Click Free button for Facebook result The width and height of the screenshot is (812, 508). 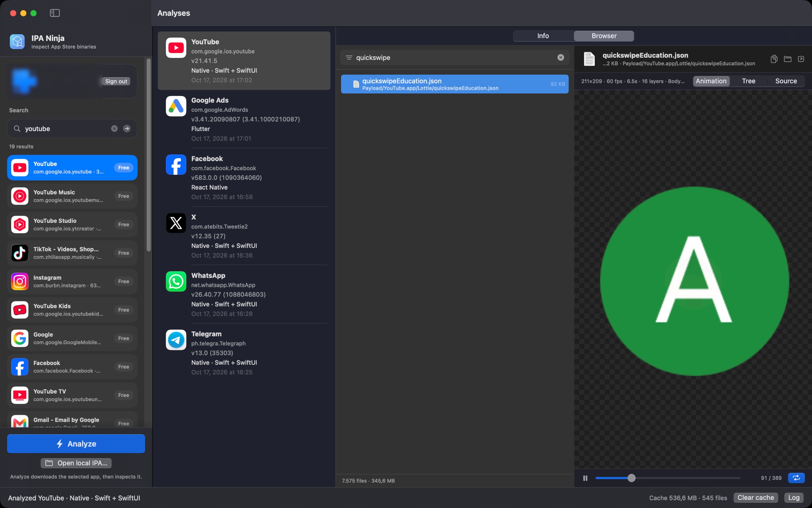pyautogui.click(x=123, y=367)
